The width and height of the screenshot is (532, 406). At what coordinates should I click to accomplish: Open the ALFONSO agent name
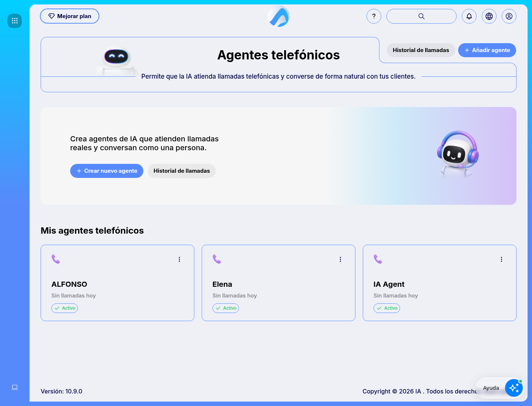coord(69,284)
